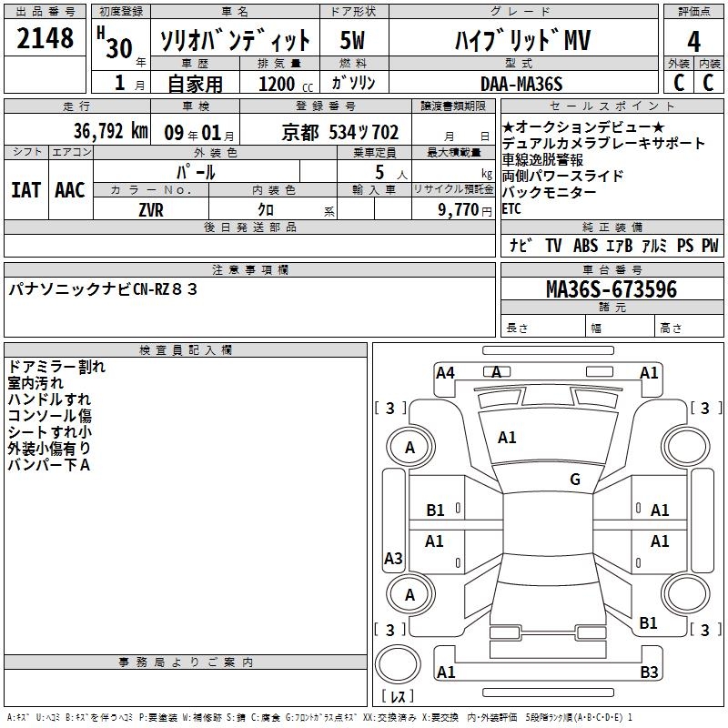Click the door type value 5W
The width and height of the screenshot is (728, 728).
coord(352,40)
